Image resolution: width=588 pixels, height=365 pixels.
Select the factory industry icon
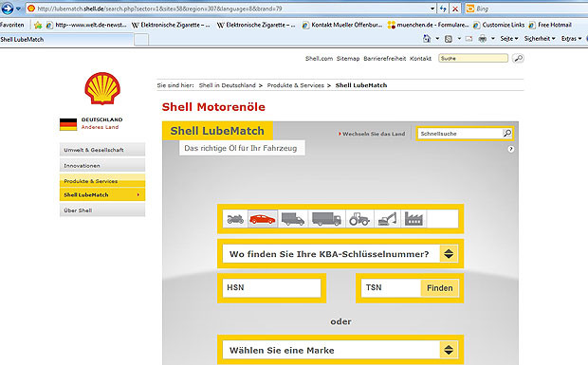click(413, 219)
